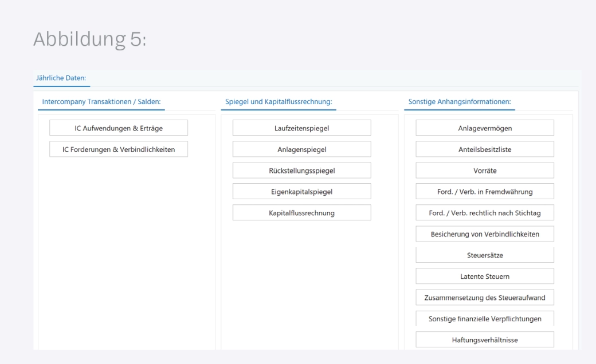Open the Kapitalflussrechnung

point(301,213)
